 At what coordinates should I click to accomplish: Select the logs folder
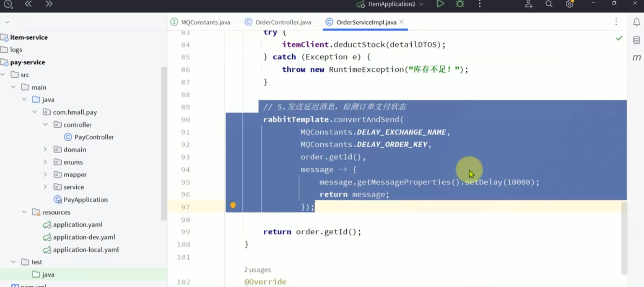[16, 49]
